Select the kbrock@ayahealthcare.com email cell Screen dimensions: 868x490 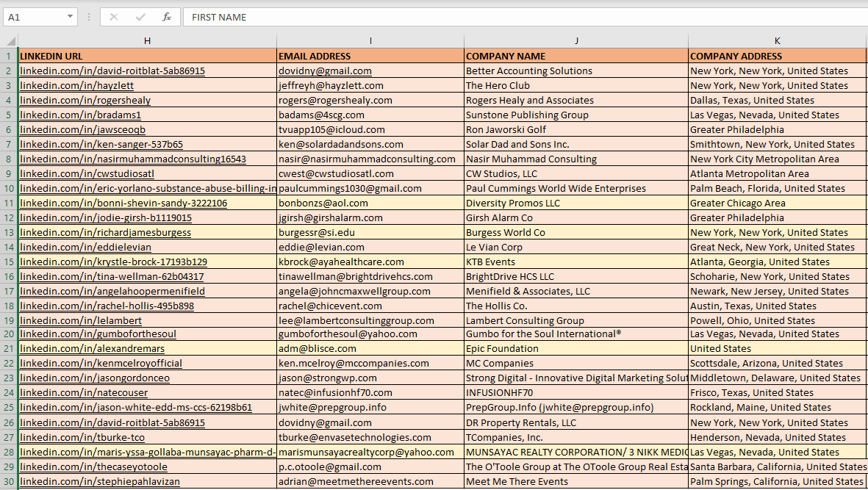(370, 262)
